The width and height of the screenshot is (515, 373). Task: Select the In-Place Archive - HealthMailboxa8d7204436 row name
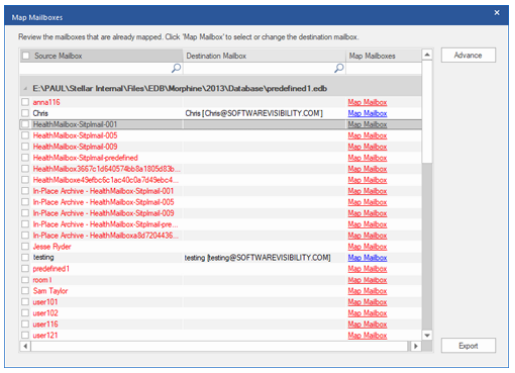[x=106, y=235]
